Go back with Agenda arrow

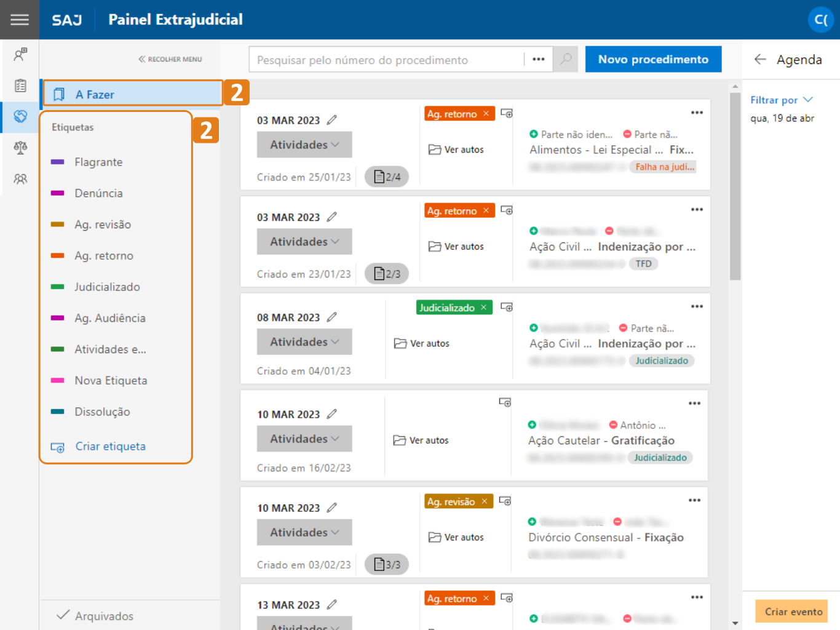click(760, 59)
